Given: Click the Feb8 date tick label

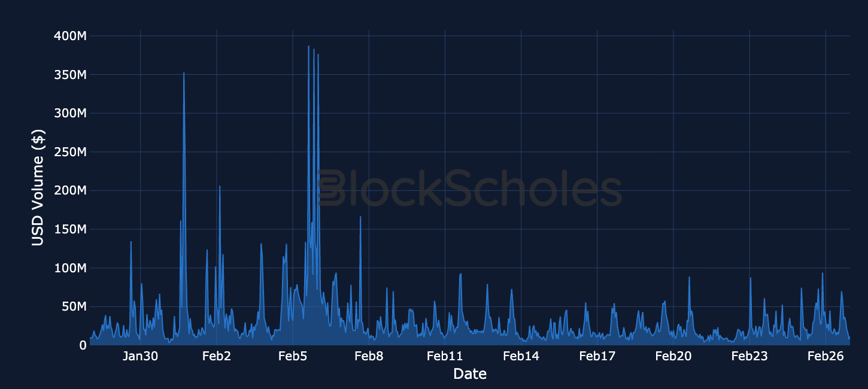Looking at the screenshot, I should coord(369,357).
